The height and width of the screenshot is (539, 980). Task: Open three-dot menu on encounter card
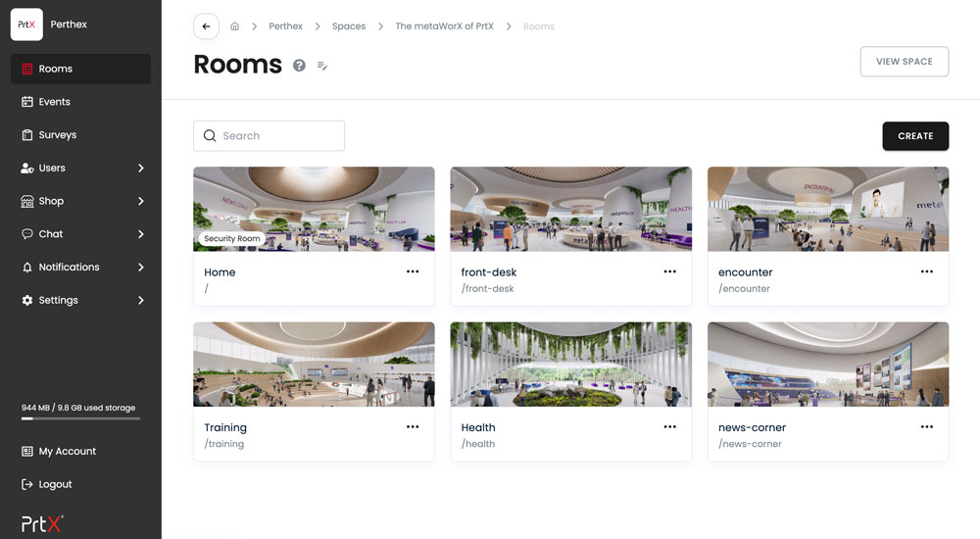[927, 271]
